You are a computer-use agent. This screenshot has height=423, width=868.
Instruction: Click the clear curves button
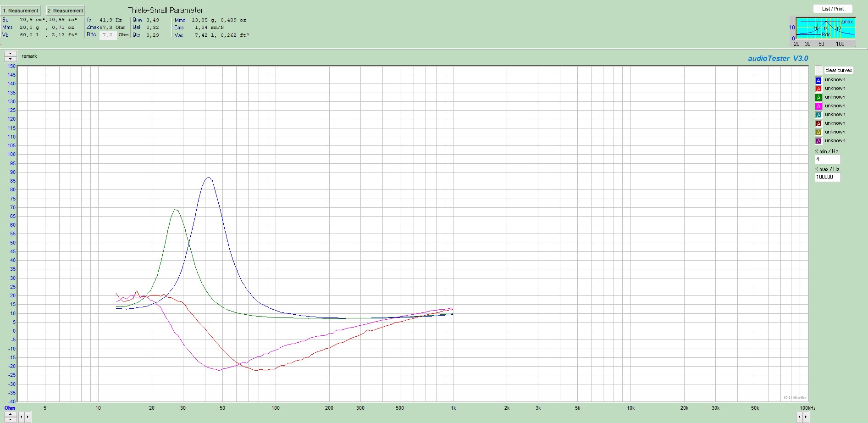pyautogui.click(x=838, y=70)
